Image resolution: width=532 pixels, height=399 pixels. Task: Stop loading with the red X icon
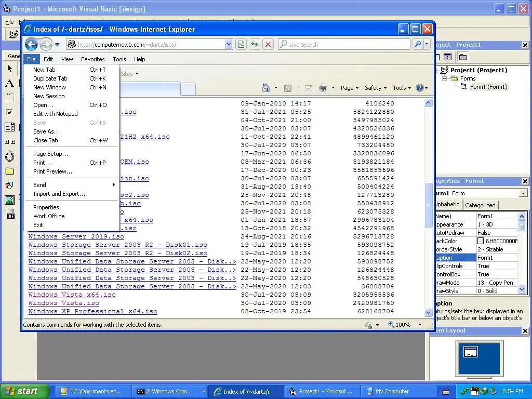coord(268,44)
